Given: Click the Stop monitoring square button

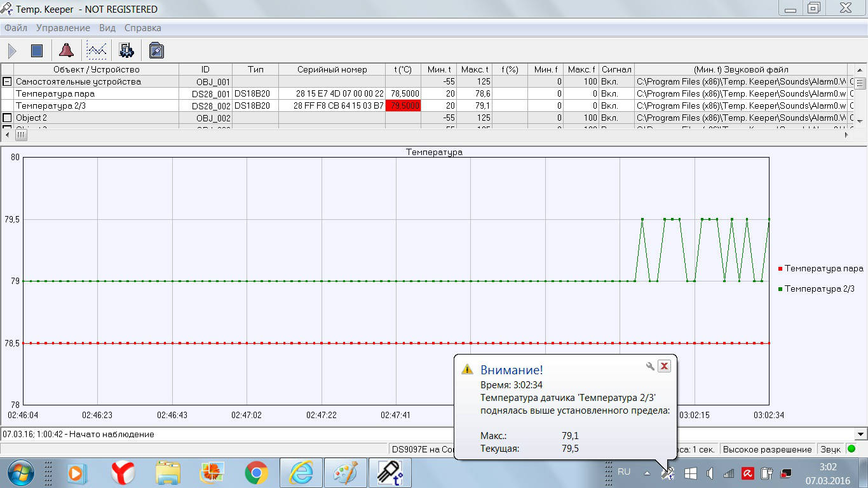Looking at the screenshot, I should tap(37, 50).
